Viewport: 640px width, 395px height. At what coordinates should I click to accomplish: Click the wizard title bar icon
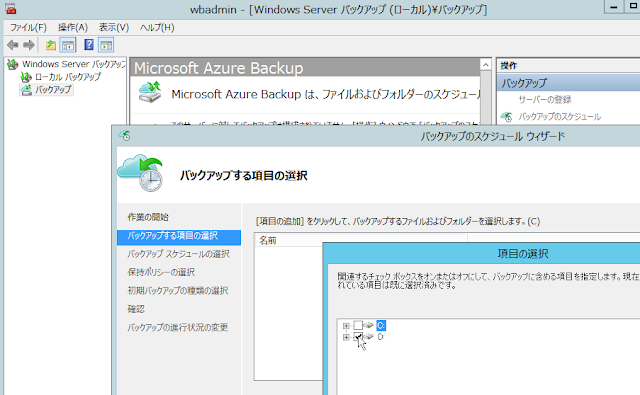pos(124,135)
